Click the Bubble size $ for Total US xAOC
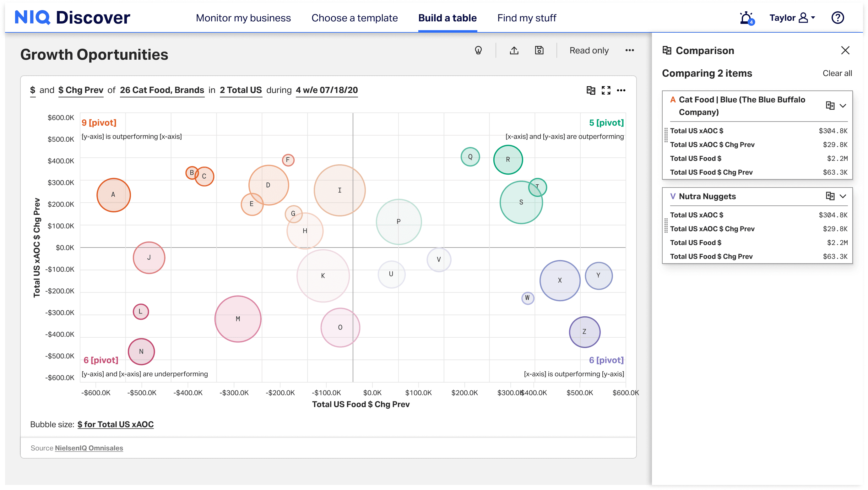The width and height of the screenshot is (868, 490). click(115, 424)
